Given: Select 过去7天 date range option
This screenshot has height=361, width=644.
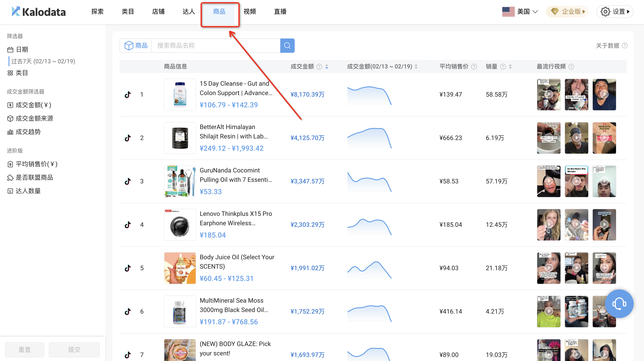Looking at the screenshot, I should coord(43,61).
